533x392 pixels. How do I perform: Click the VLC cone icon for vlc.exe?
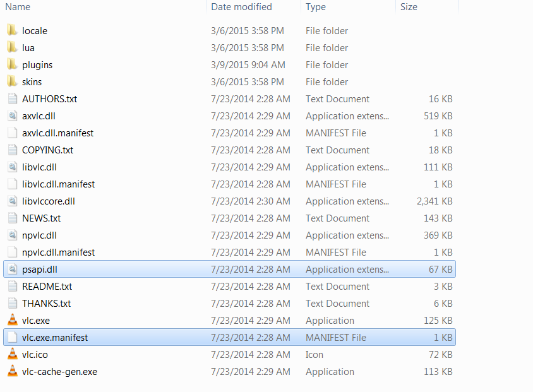pyautogui.click(x=12, y=321)
